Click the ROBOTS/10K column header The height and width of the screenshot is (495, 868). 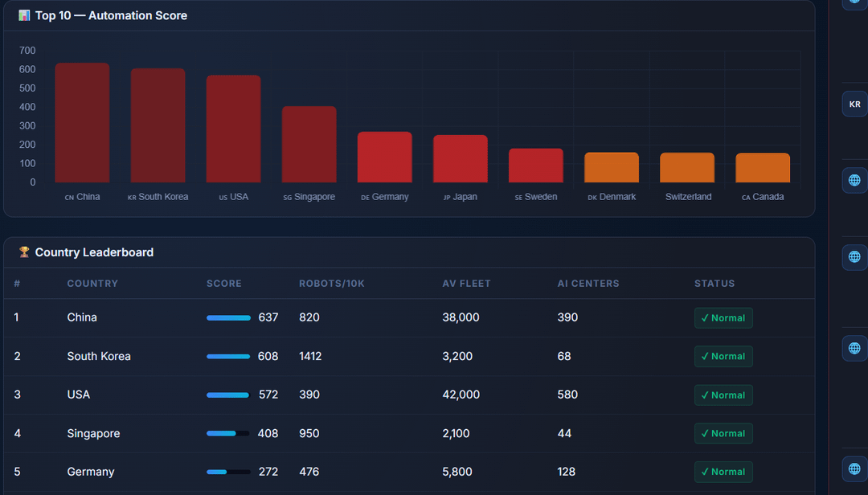[332, 284]
